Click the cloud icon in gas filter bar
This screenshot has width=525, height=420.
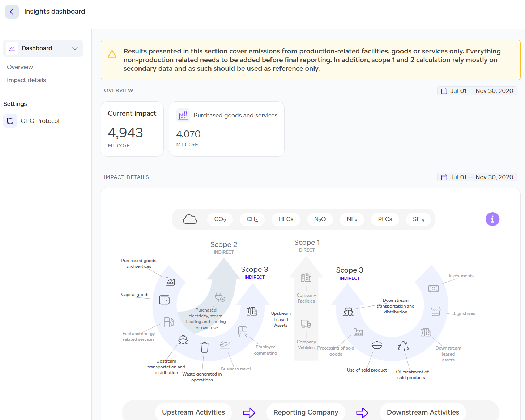190,219
